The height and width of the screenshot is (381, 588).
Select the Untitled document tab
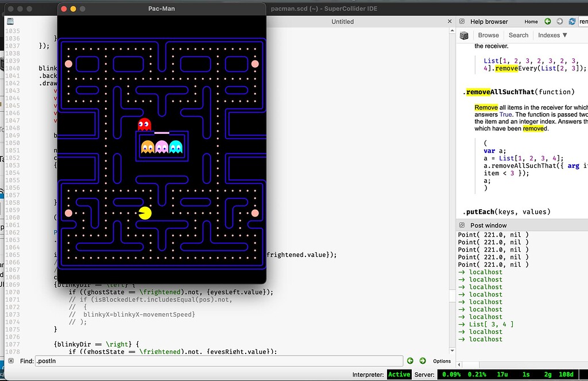342,22
